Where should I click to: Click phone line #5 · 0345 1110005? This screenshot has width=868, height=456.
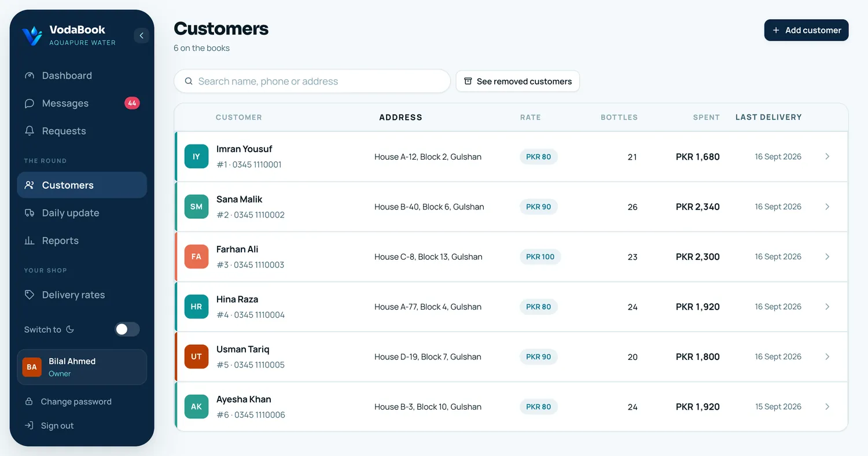pos(251,365)
